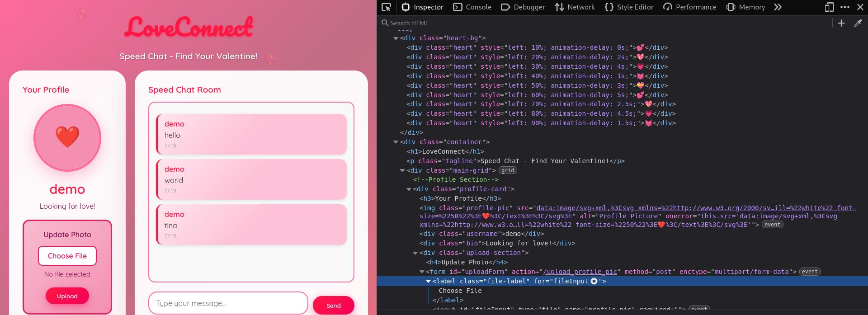
Task: Switch to the Network tab
Action: (575, 7)
